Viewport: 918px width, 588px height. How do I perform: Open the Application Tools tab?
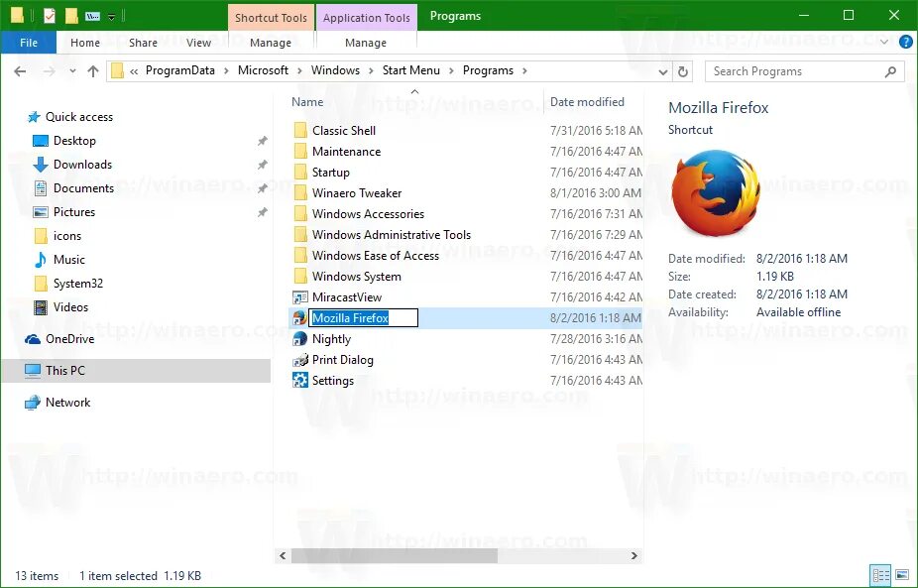(x=367, y=18)
